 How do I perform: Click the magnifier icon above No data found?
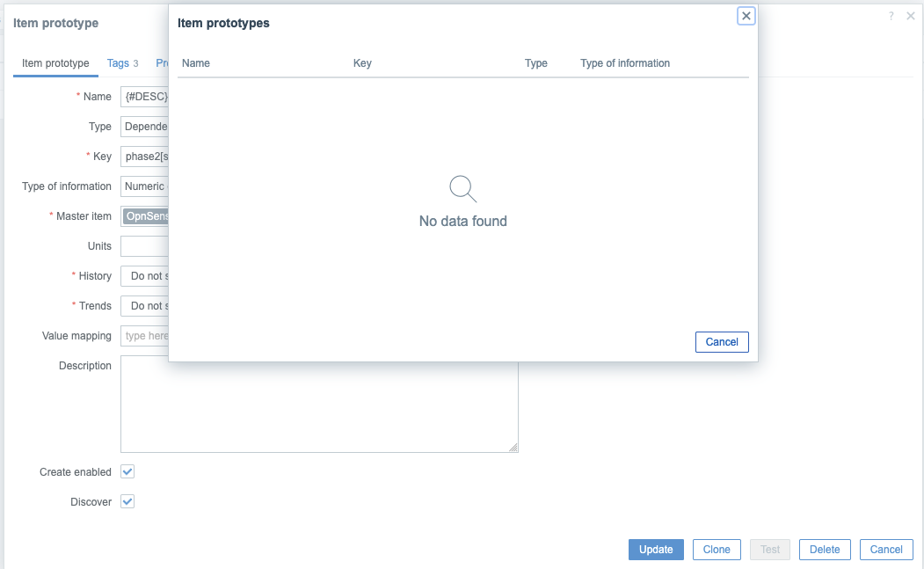(462, 188)
